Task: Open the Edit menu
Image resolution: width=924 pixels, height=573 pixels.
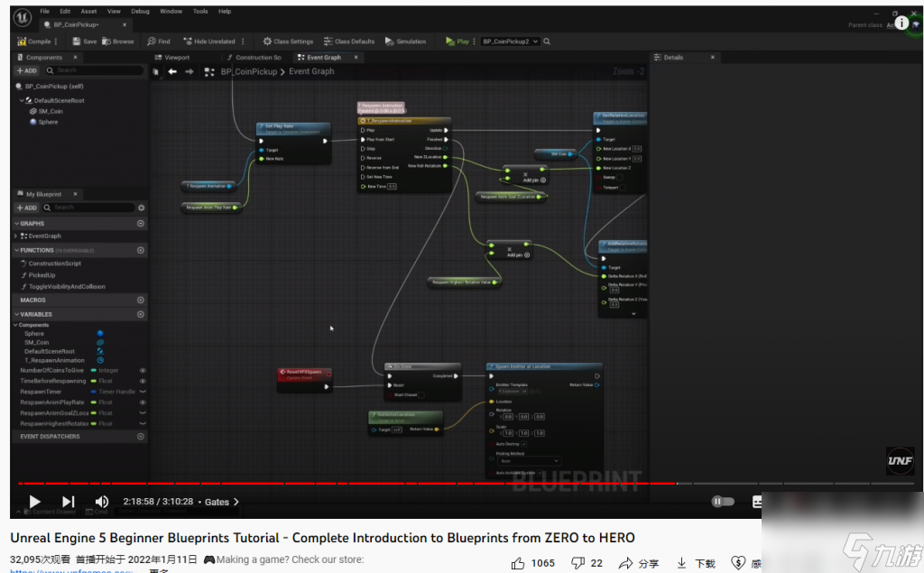Action: [65, 11]
